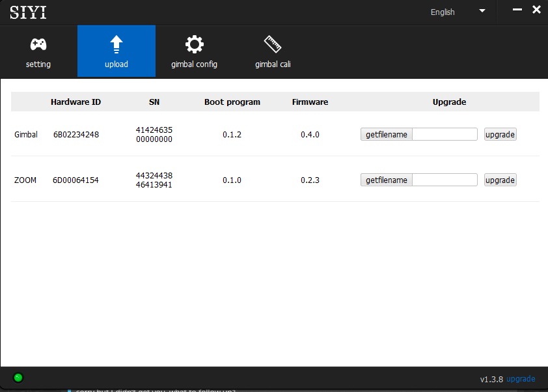The width and height of the screenshot is (548, 392).
Task: Click the upload arrow icon
Action: [x=116, y=44]
